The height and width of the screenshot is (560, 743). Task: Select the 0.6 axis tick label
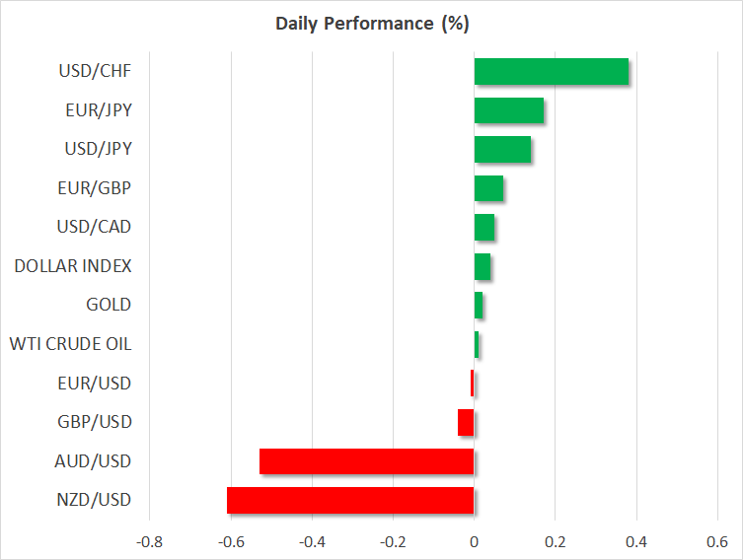tap(717, 541)
